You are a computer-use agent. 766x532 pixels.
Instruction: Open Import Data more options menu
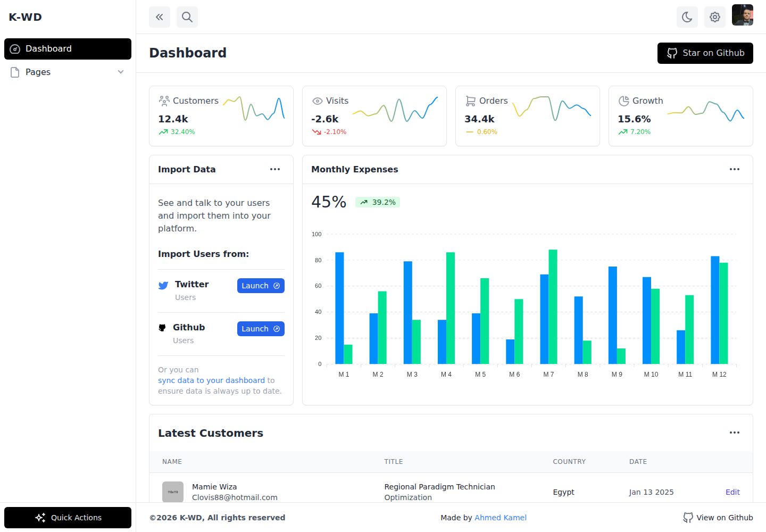(275, 169)
